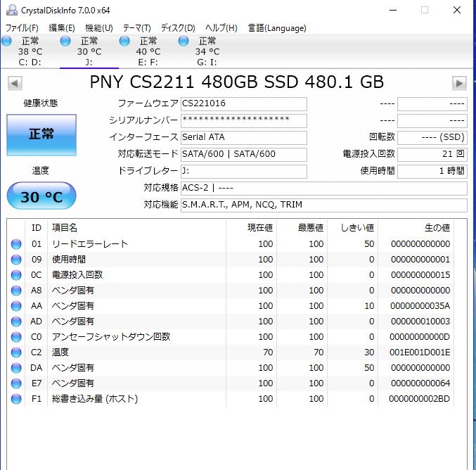Click the 現在値 column header
This screenshot has height=470, width=476.
(251, 227)
